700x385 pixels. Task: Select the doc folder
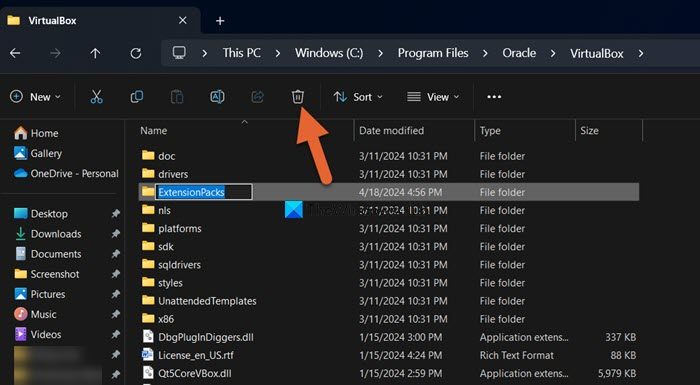pyautogui.click(x=389, y=156)
